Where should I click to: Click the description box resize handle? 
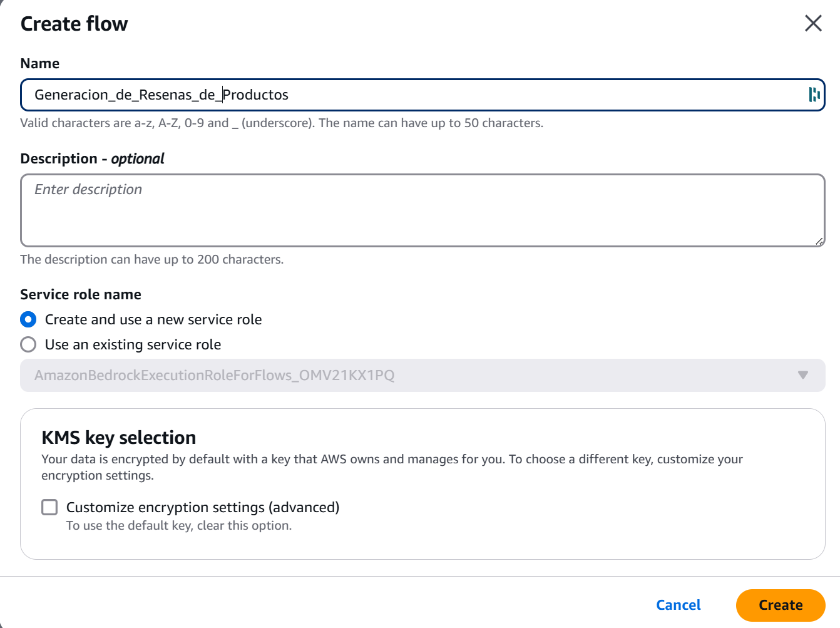pyautogui.click(x=819, y=241)
